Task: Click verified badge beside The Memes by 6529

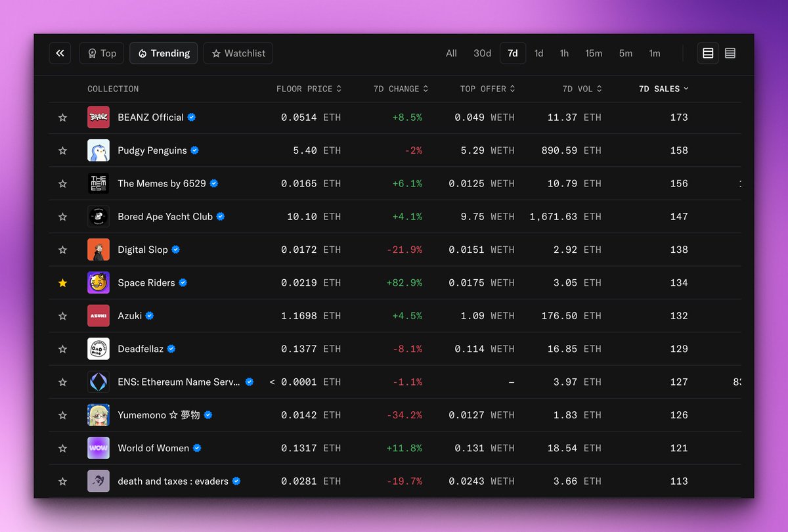Action: point(214,183)
